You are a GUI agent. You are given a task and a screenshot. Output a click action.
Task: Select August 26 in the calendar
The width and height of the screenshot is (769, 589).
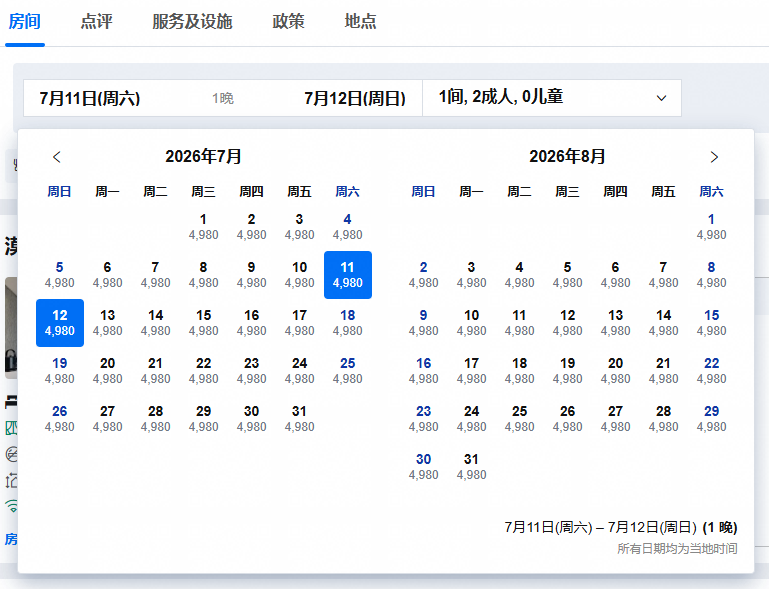tap(567, 419)
